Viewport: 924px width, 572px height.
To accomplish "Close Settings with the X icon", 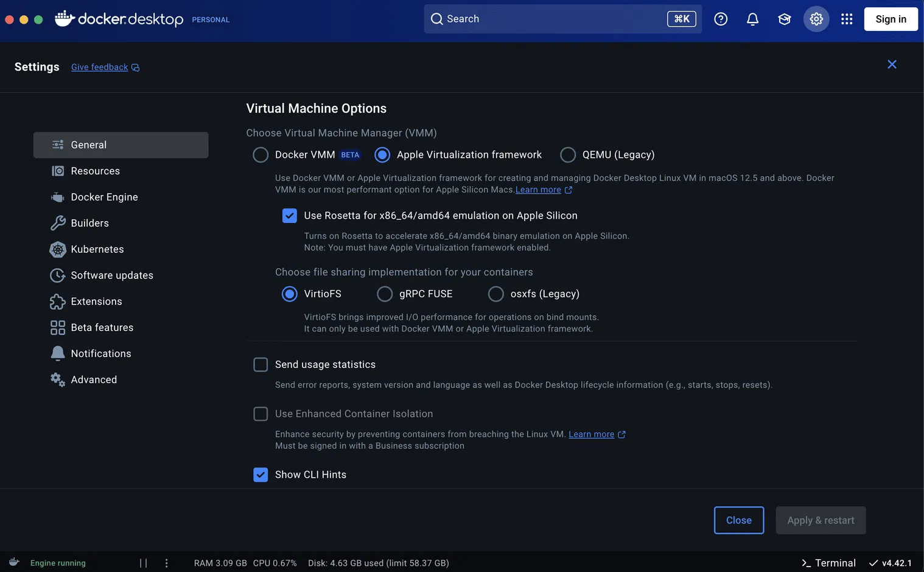I will pos(892,65).
